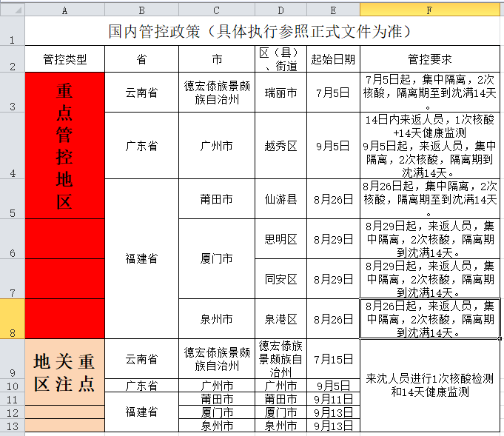This screenshot has width=504, height=436.
Task: Select row 7 header
Action: pyautogui.click(x=13, y=279)
